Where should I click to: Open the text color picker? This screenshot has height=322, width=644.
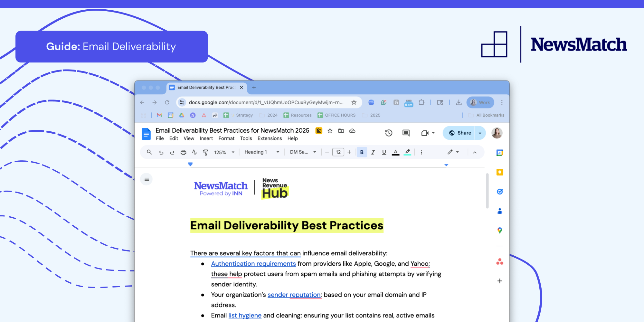tap(395, 152)
